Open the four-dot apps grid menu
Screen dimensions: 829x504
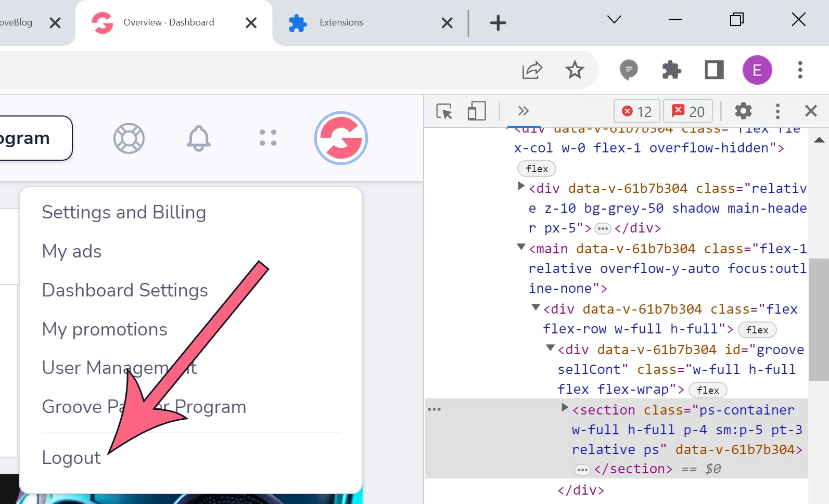(268, 138)
